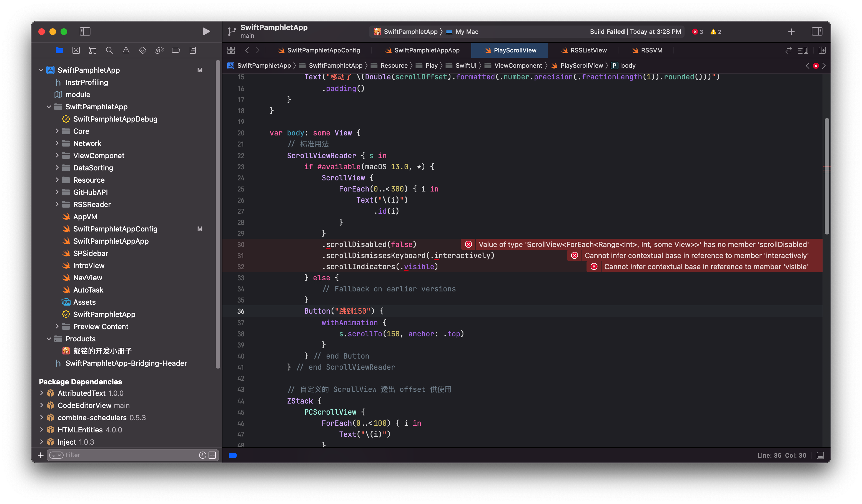The height and width of the screenshot is (504, 862).
Task: Expand the Core folder
Action: coord(57,131)
